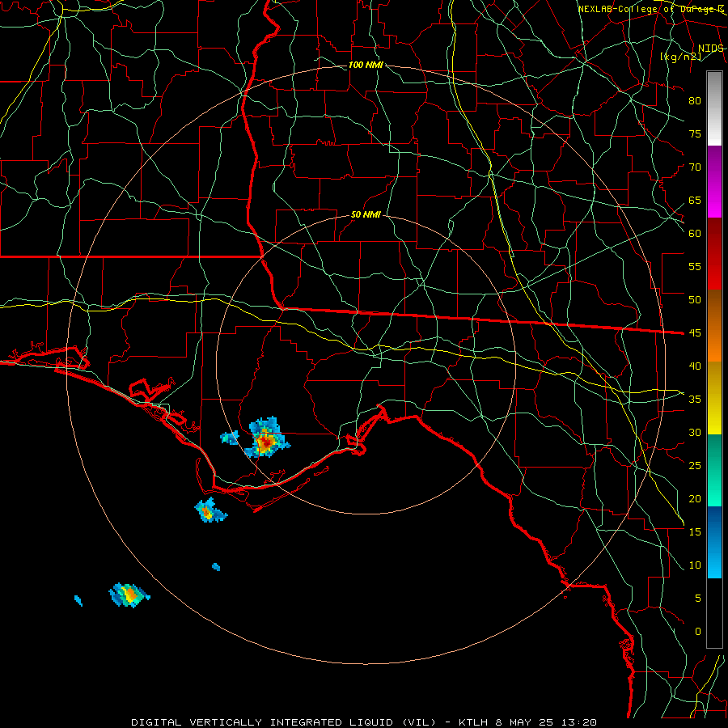Click the "55" value on the VIL scale
Screen dimensions: 728x728
[695, 266]
